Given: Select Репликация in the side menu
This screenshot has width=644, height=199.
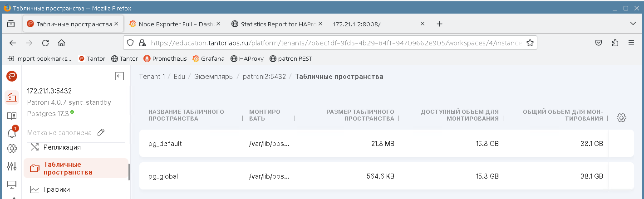Looking at the screenshot, I should 62,147.
